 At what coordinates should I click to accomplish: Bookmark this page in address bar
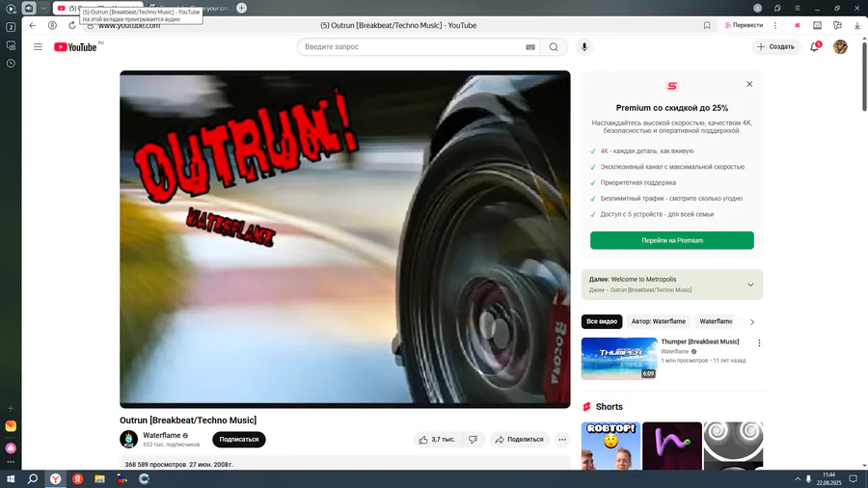point(707,25)
